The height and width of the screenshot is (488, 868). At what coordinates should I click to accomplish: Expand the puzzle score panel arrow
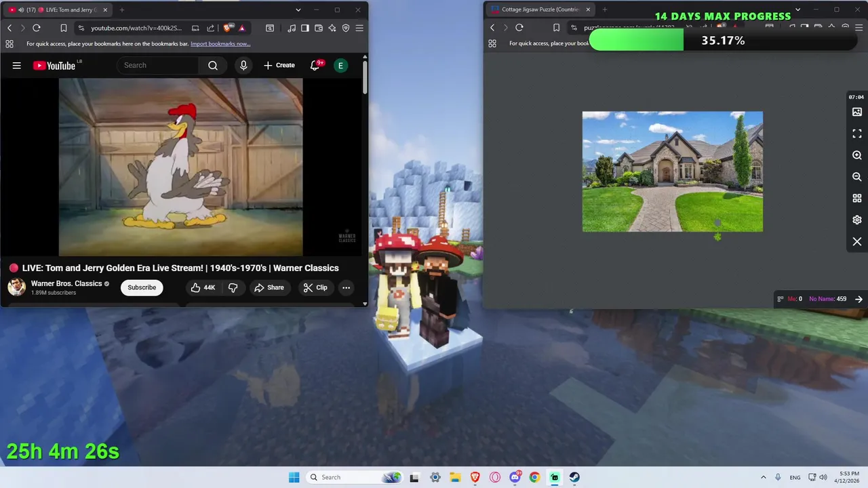pos(859,299)
